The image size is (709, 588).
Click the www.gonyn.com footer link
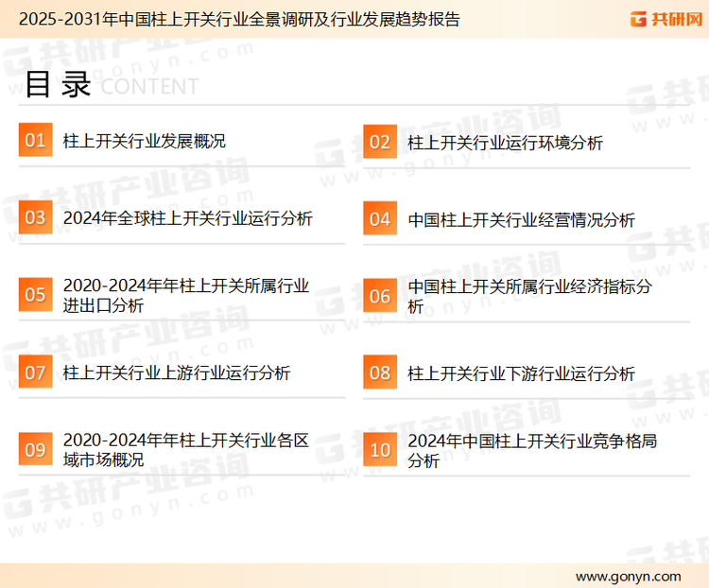coord(628,577)
